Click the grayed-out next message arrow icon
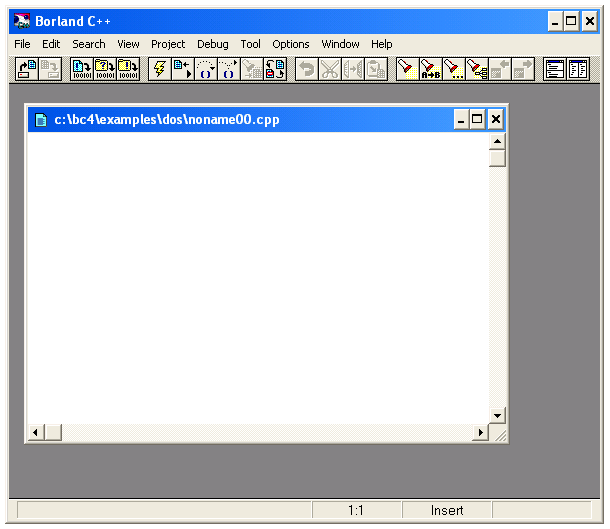 click(523, 69)
